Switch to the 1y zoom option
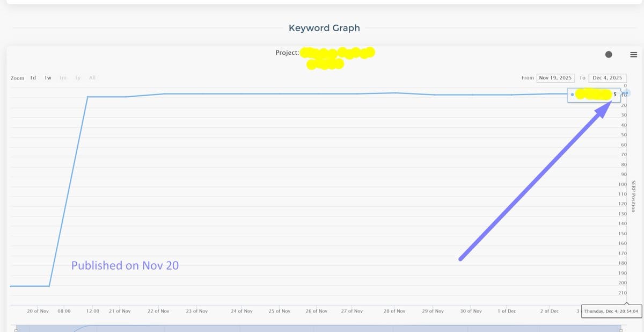 [77, 78]
